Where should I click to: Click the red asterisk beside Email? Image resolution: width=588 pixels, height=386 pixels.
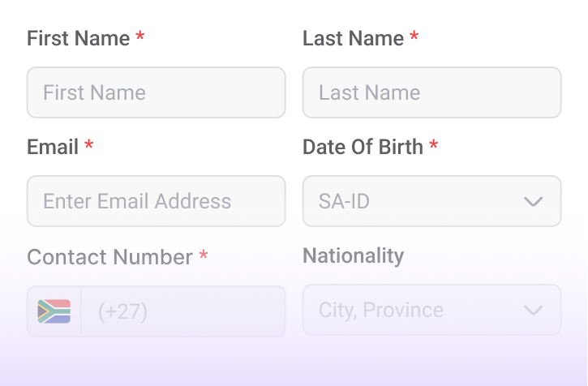pyautogui.click(x=89, y=147)
